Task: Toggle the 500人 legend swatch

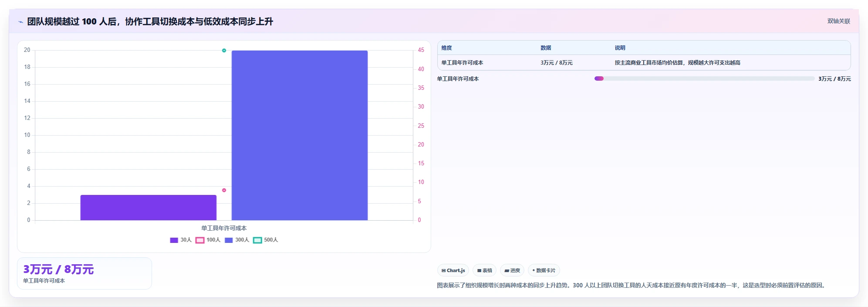Action: (257, 240)
